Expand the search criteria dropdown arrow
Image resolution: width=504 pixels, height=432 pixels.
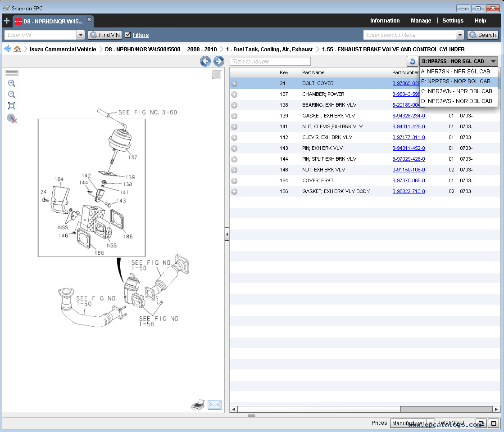pyautogui.click(x=460, y=35)
